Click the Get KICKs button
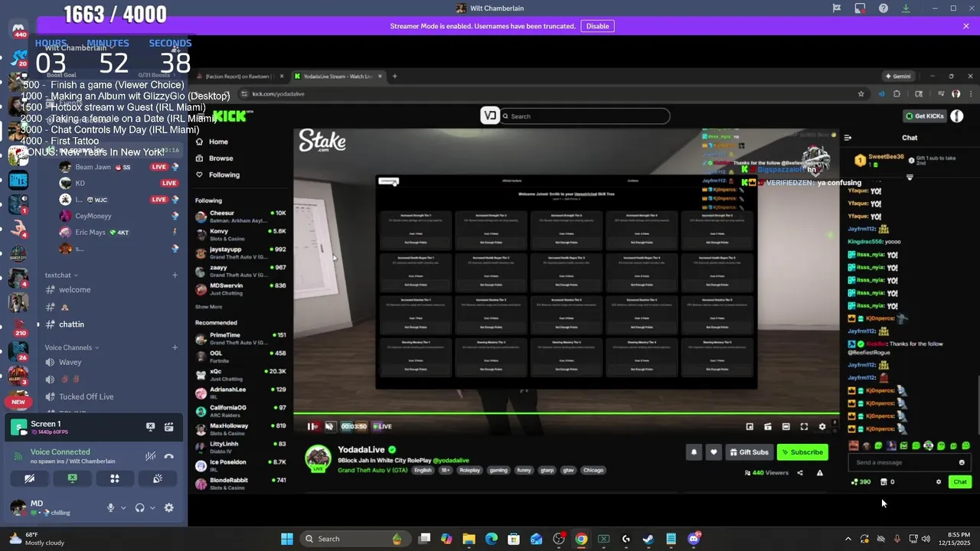 coord(926,116)
